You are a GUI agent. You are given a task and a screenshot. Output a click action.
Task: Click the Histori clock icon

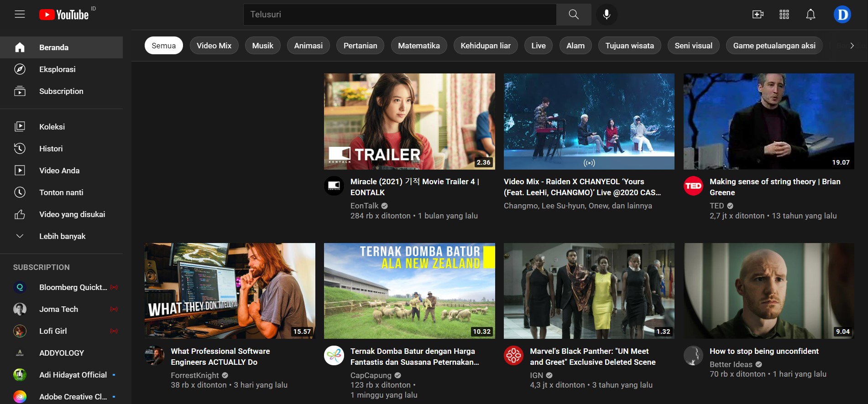pos(20,149)
